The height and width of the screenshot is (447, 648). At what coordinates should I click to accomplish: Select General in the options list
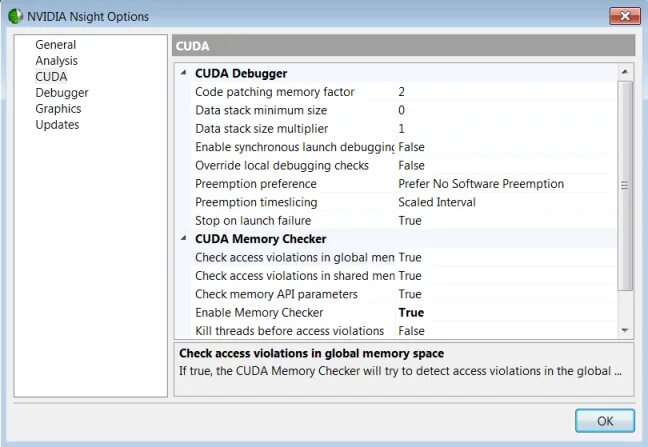click(x=55, y=45)
